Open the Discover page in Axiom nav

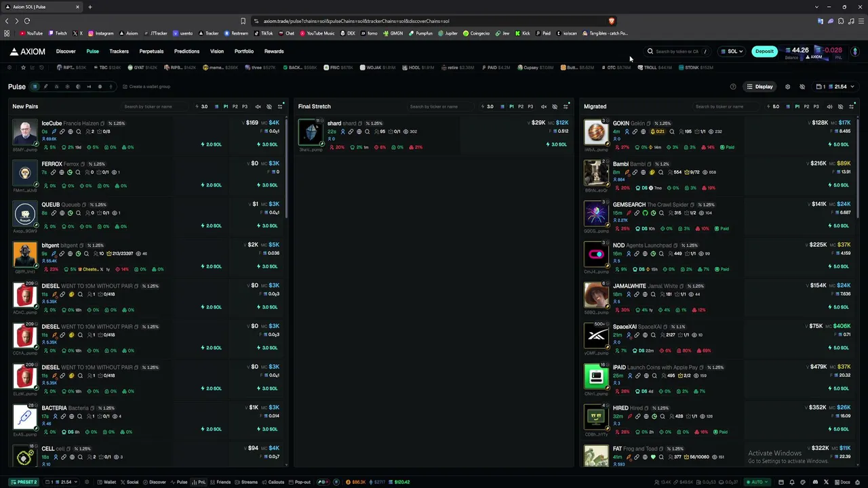[x=66, y=52]
